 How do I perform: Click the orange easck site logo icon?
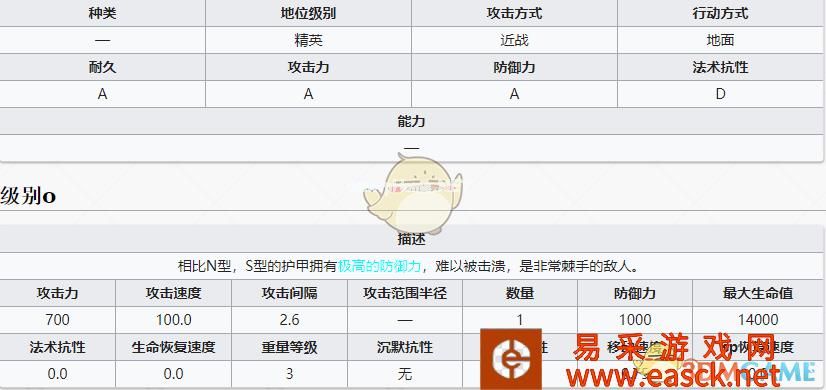(510, 359)
